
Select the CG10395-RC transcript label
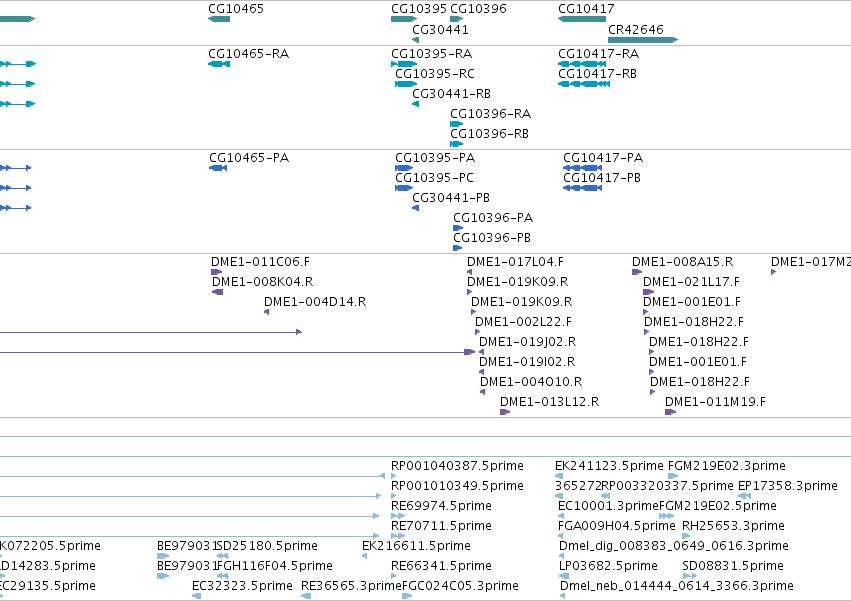435,74
